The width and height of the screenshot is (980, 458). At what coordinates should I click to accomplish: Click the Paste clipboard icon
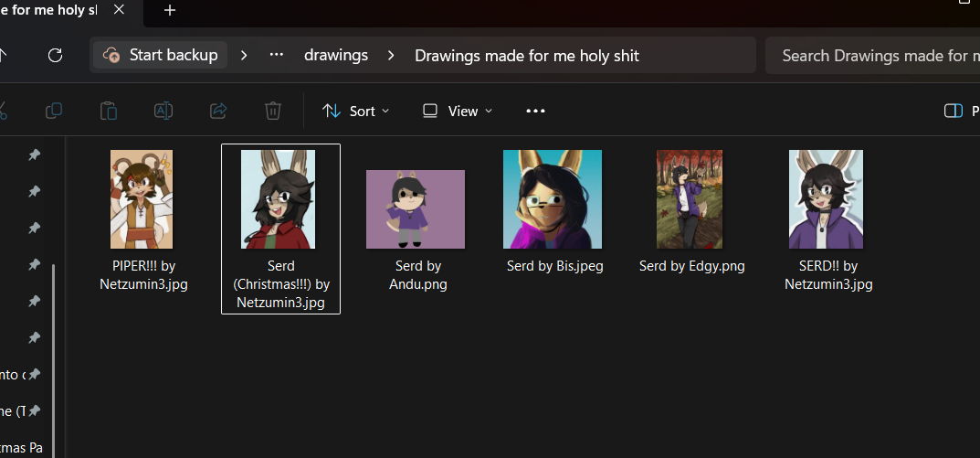point(109,111)
